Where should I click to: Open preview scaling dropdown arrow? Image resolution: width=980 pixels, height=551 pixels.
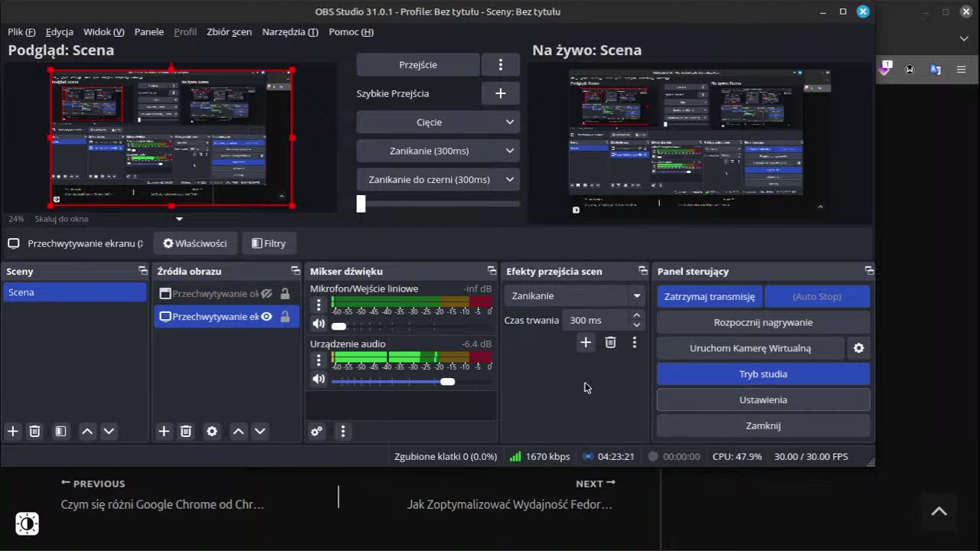tap(179, 219)
